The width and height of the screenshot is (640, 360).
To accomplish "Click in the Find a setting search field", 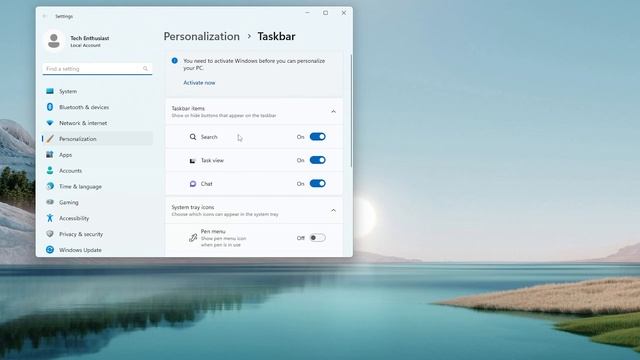I will (97, 69).
